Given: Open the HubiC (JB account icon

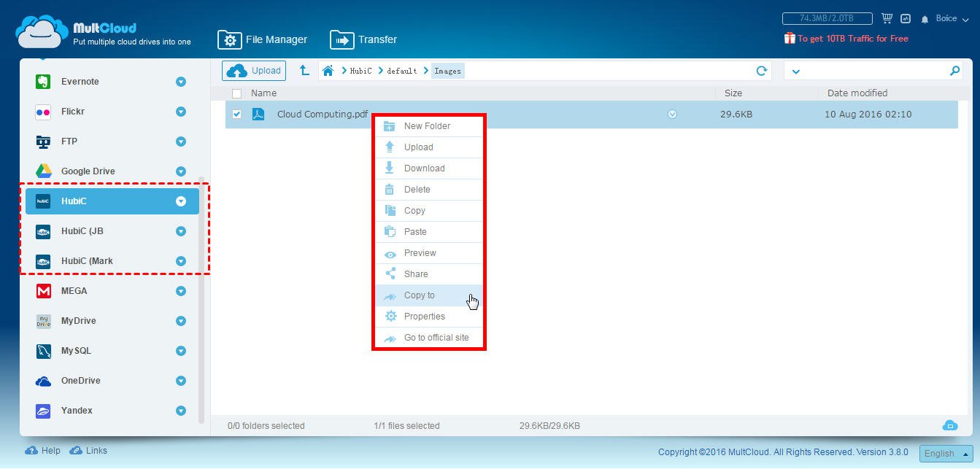Looking at the screenshot, I should coord(43,231).
